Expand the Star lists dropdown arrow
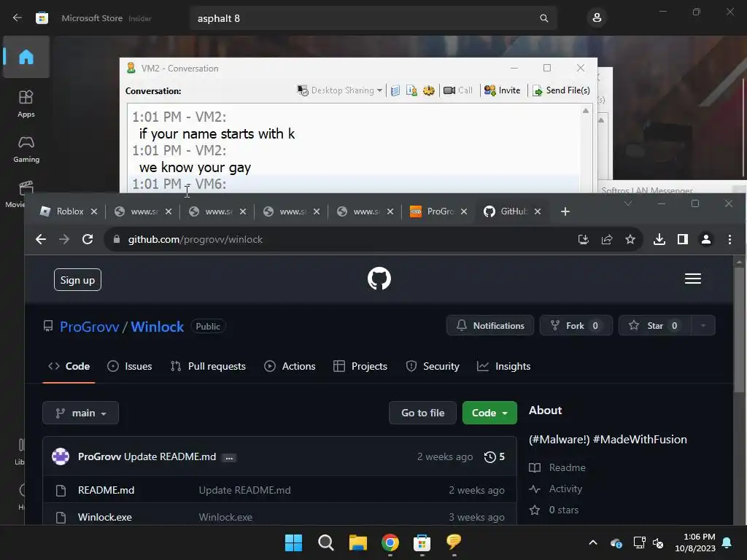The image size is (747, 560). click(703, 326)
